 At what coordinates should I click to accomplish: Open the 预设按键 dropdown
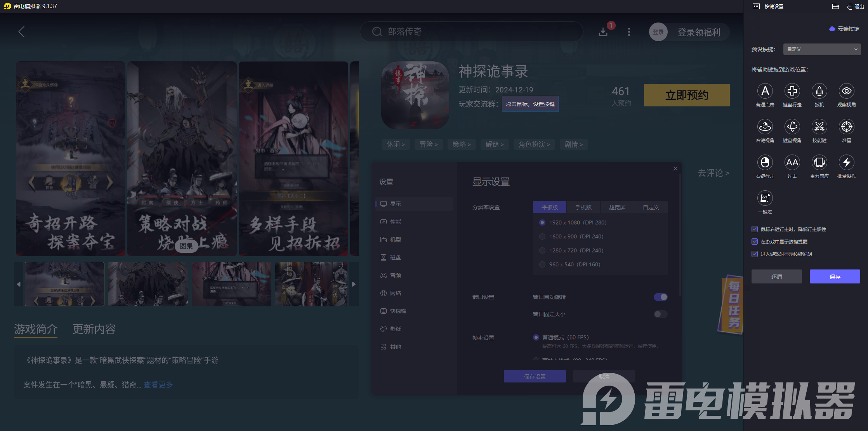(x=821, y=49)
